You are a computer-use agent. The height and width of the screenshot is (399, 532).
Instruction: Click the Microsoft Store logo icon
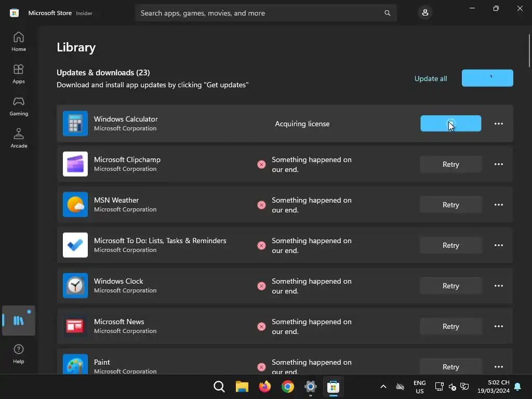pos(14,13)
